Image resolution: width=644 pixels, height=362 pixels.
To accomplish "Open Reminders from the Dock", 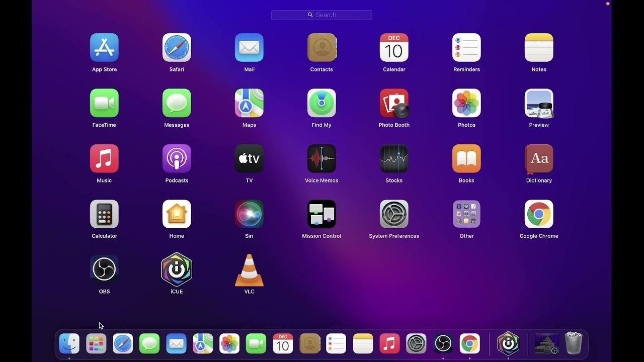I will [x=336, y=344].
